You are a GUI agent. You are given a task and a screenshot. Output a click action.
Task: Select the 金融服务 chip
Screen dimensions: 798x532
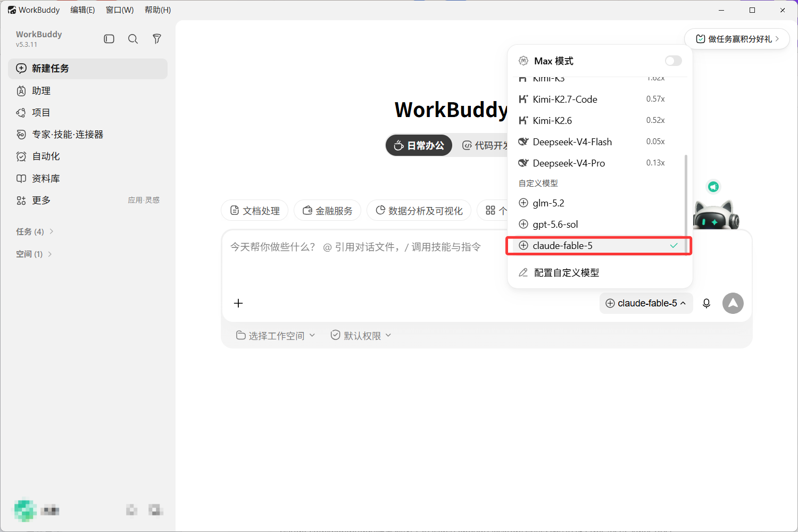(x=327, y=211)
